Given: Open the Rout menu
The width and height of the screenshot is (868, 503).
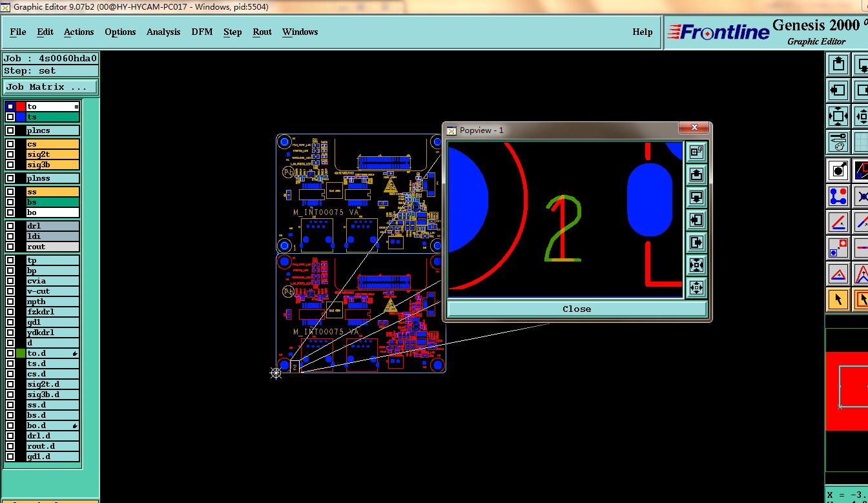Looking at the screenshot, I should click(262, 32).
